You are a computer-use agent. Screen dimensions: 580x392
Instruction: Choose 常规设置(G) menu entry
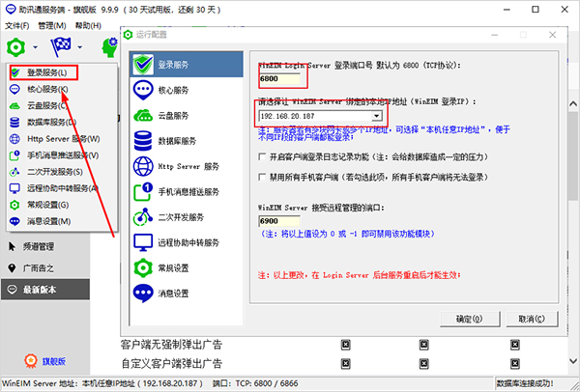[62, 205]
